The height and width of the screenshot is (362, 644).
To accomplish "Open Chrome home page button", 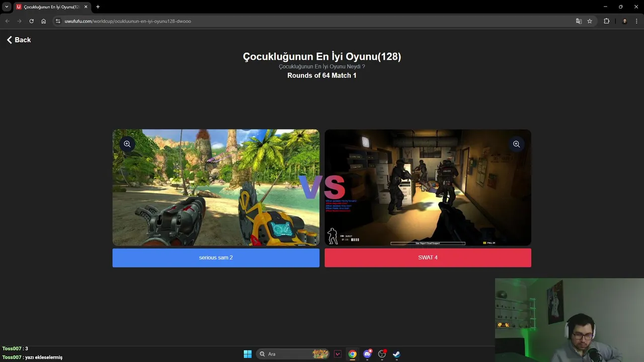I will pyautogui.click(x=44, y=21).
